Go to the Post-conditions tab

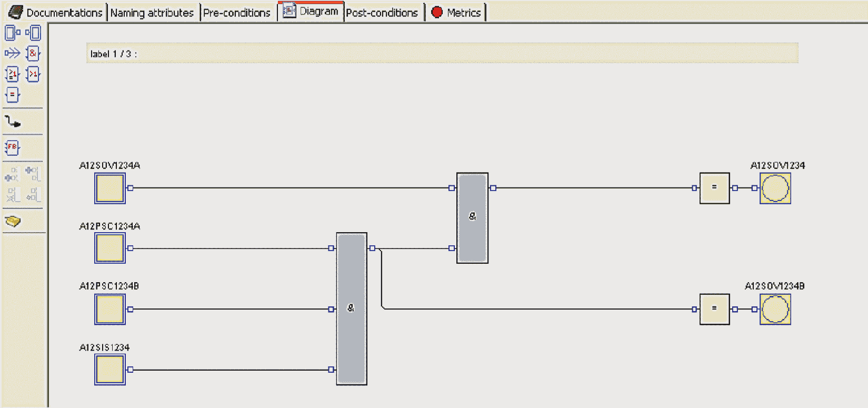[x=382, y=13]
